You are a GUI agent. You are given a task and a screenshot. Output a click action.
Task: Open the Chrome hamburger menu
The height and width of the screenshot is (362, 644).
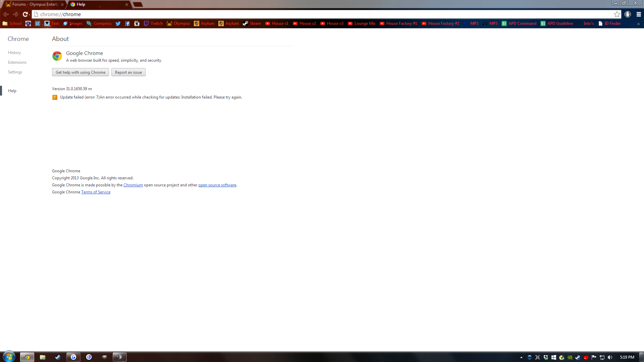click(x=639, y=14)
